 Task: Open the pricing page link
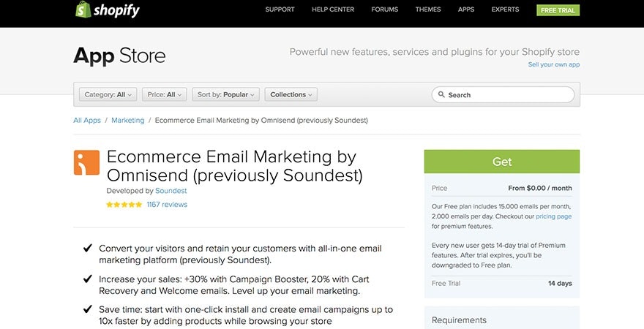click(x=553, y=216)
